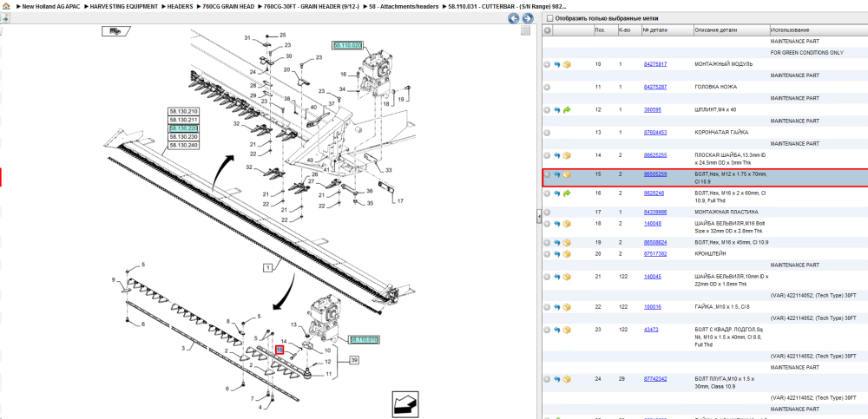Viewport: 868px width, 419px height.
Task: Open 760CG GRAIN HEAD breadcrumb
Action: click(x=230, y=6)
